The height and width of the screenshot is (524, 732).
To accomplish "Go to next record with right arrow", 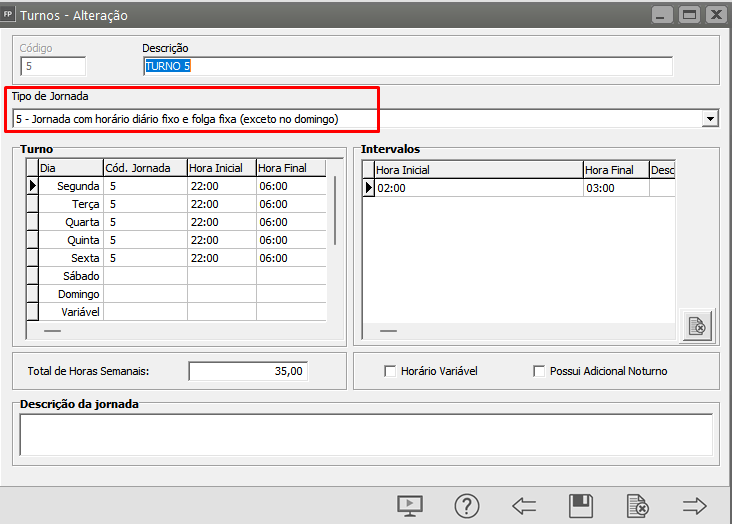I will click(x=694, y=506).
